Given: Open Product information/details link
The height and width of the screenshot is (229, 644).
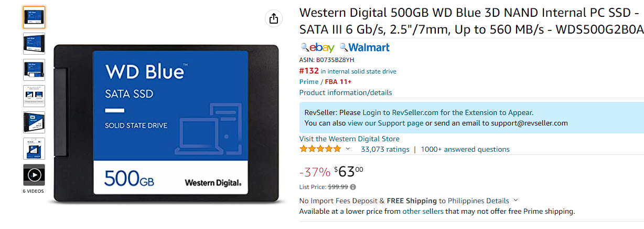Looking at the screenshot, I should [x=346, y=92].
